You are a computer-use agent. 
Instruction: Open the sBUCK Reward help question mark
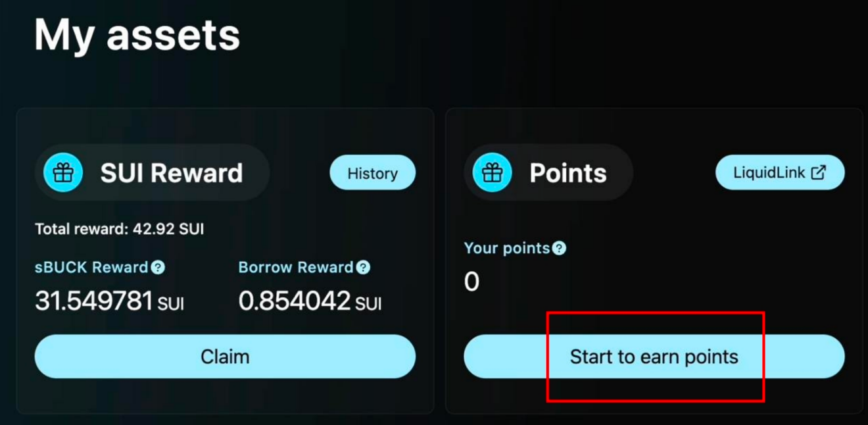(x=157, y=266)
